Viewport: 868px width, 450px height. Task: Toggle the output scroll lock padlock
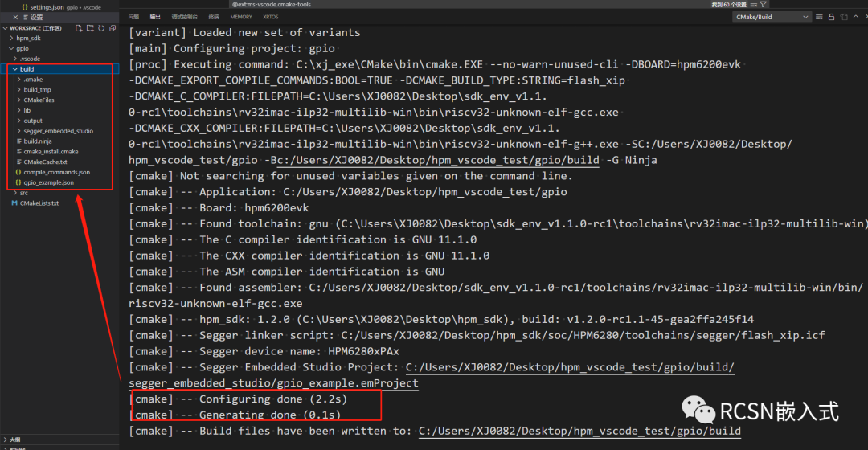pyautogui.click(x=832, y=17)
